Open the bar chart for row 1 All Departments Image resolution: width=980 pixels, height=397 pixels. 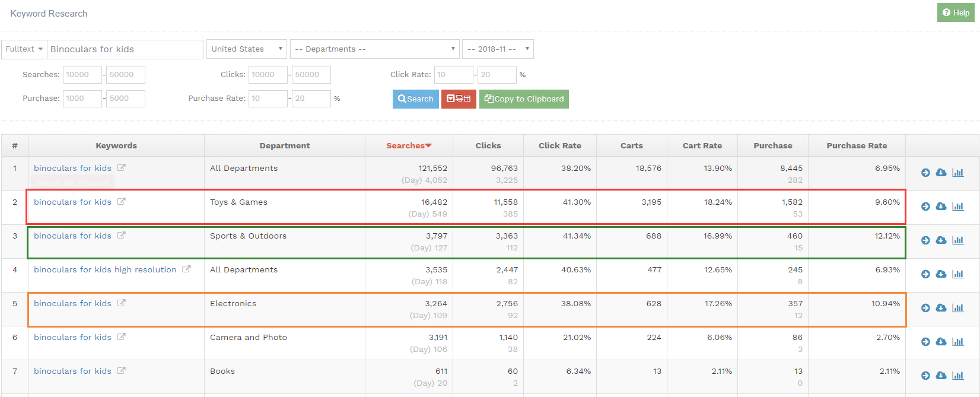coord(957,173)
